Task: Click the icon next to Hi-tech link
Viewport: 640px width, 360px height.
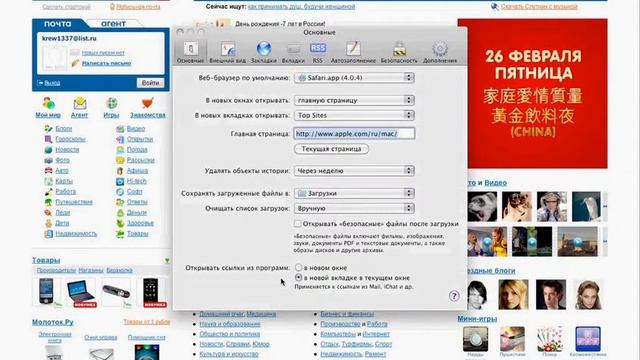Action: (120, 181)
